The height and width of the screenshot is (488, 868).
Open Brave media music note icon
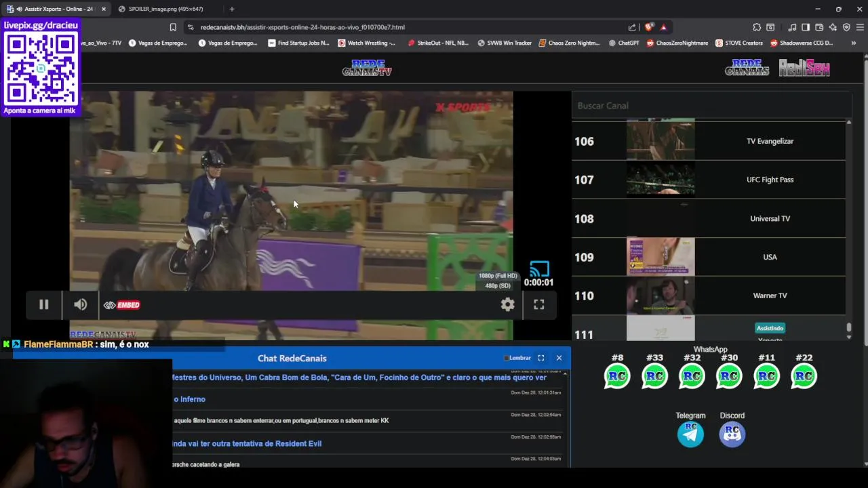click(x=792, y=27)
